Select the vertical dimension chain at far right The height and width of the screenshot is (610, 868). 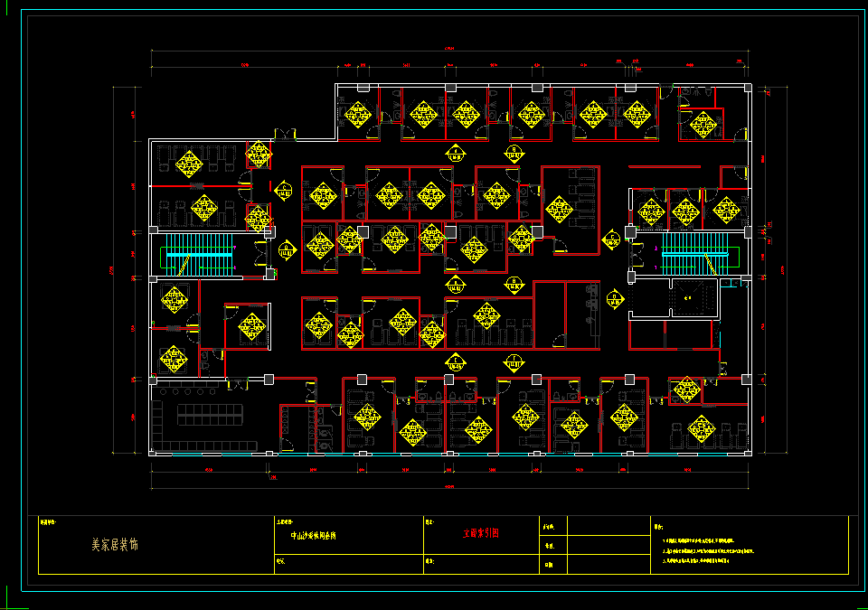pos(766,269)
